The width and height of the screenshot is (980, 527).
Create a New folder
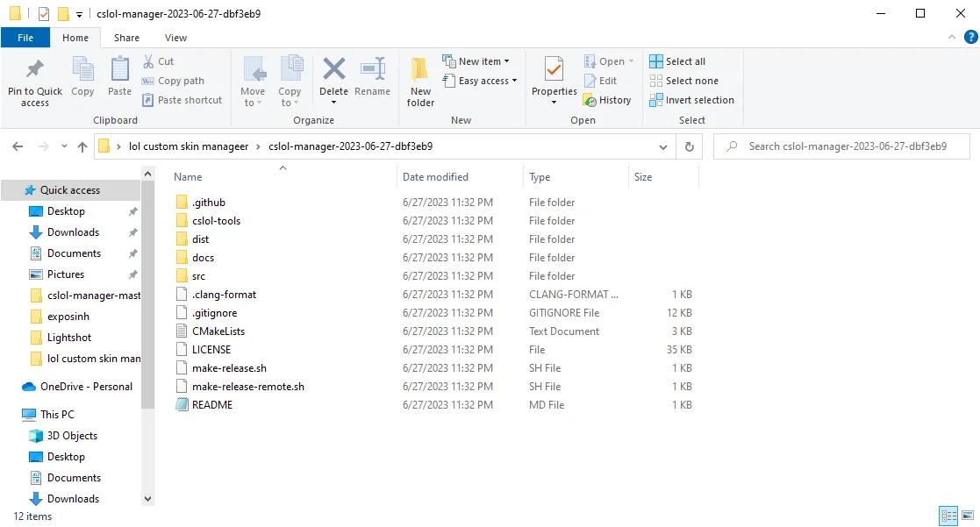point(420,82)
